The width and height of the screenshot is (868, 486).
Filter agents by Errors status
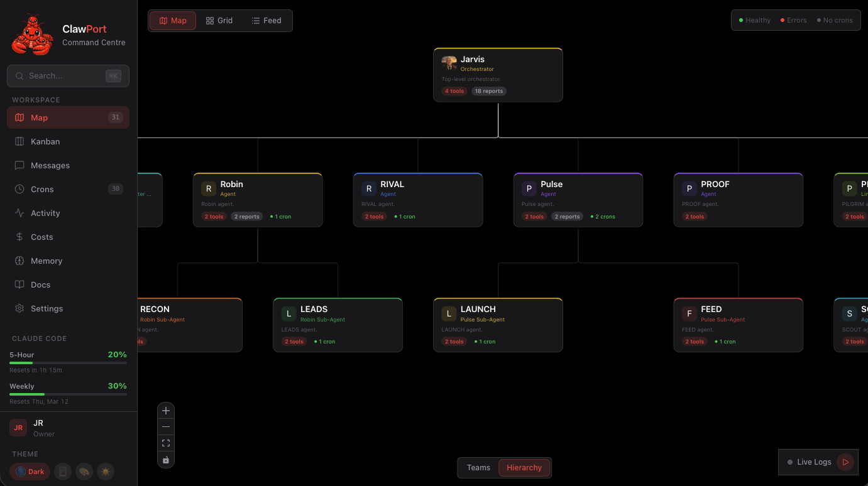click(x=793, y=19)
